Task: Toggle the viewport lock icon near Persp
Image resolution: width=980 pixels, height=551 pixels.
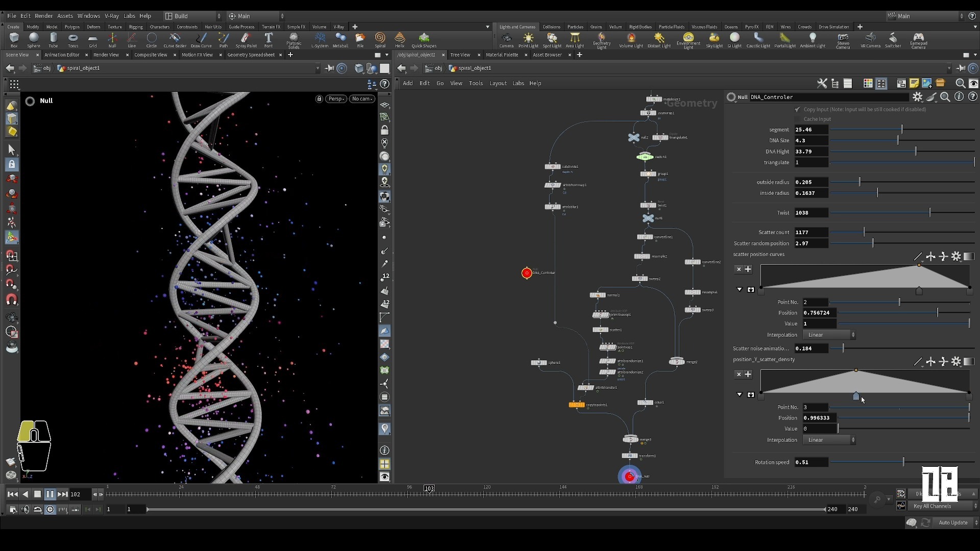Action: 318,98
